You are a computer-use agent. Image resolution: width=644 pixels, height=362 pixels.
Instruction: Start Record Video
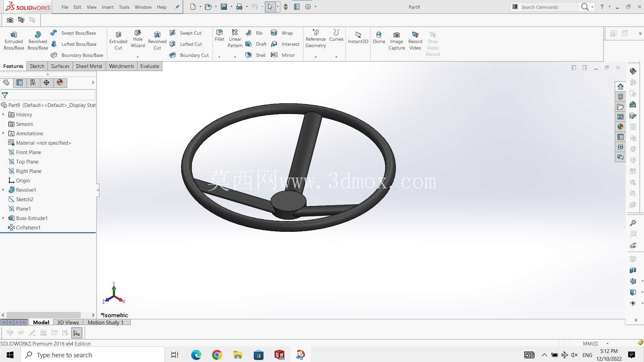[x=415, y=41]
